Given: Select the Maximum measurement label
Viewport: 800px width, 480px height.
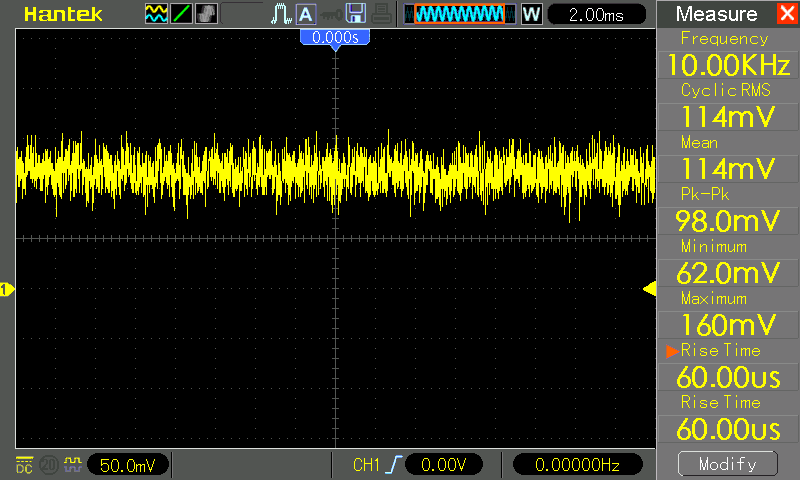Looking at the screenshot, I should click(x=714, y=298).
